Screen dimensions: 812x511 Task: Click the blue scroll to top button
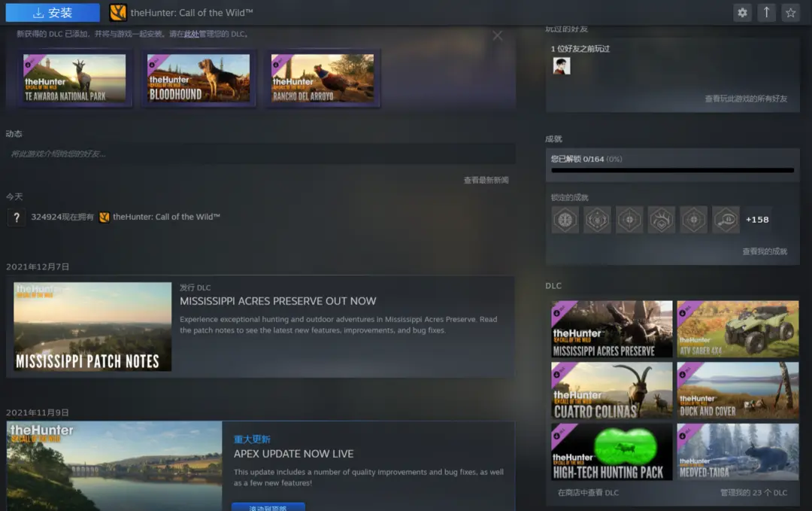268,506
